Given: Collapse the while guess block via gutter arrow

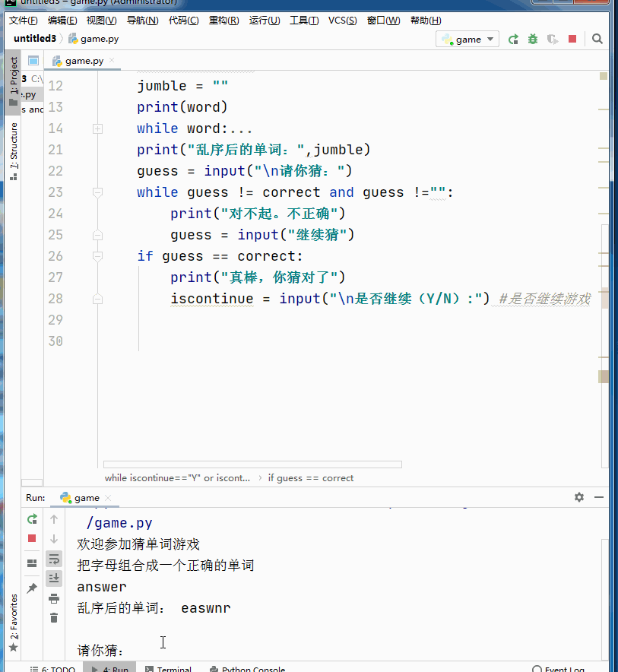Looking at the screenshot, I should (97, 192).
